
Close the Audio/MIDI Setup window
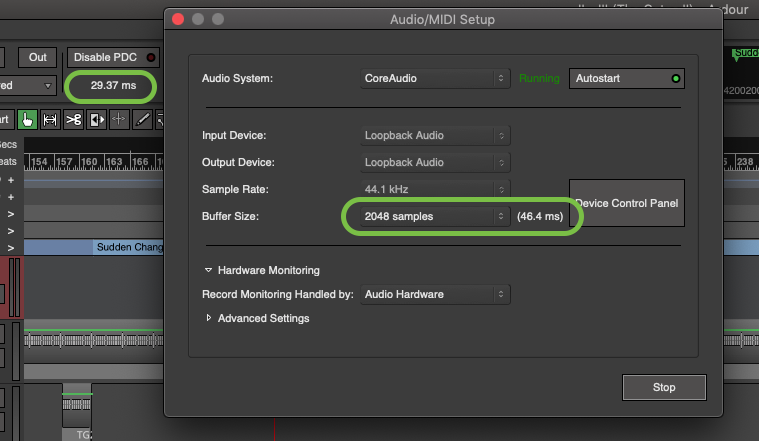(x=179, y=19)
